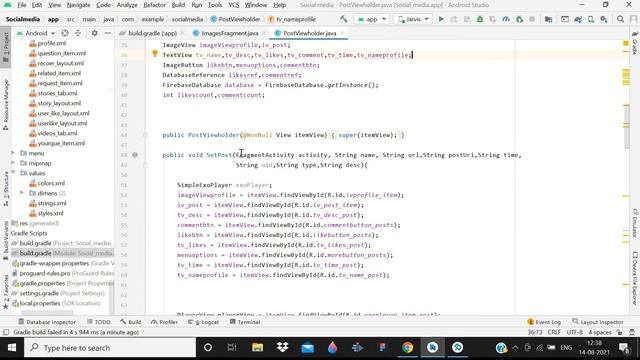Open the Build tool window
The height and width of the screenshot is (360, 640).
[x=131, y=322]
